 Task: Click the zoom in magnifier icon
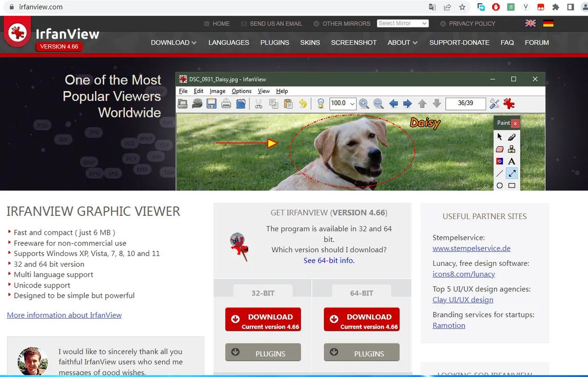364,104
